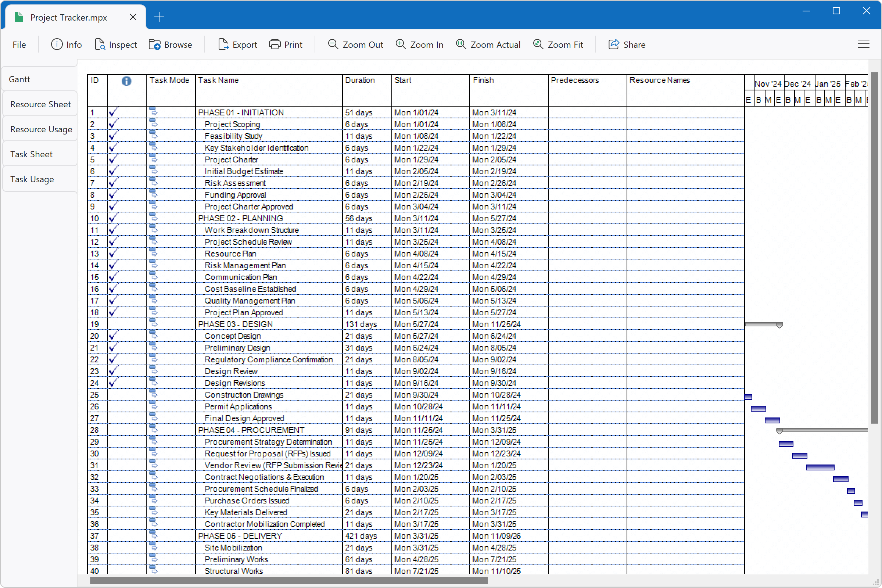Click the Browse icon
882x588 pixels.
coord(155,44)
